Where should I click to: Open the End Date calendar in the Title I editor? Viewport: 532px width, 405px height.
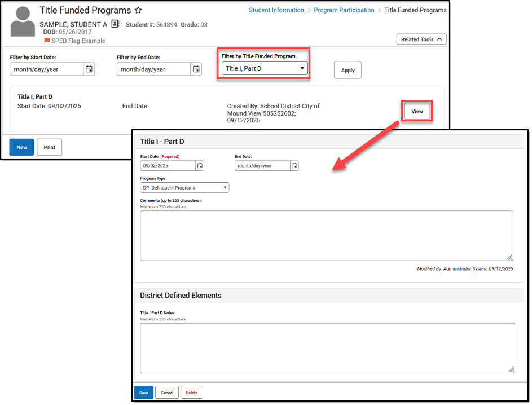294,166
